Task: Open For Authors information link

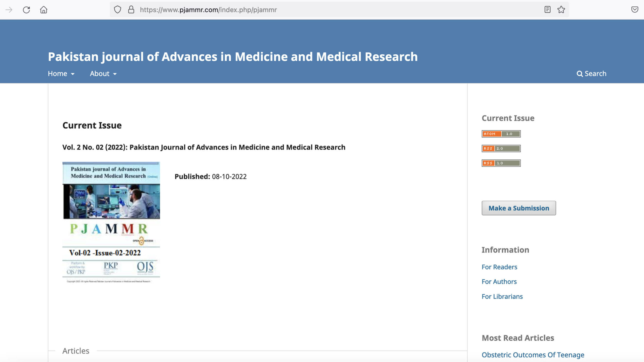Action: pyautogui.click(x=499, y=281)
